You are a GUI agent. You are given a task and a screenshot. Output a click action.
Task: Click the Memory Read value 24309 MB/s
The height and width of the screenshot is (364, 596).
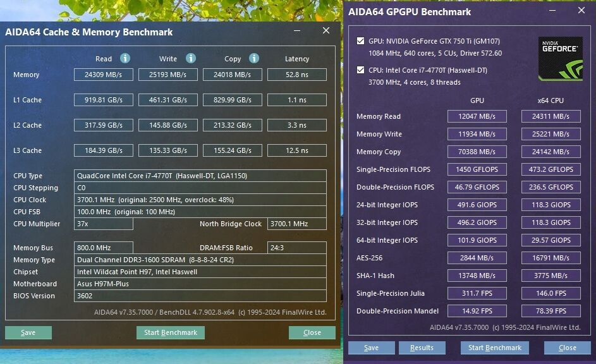[104, 75]
